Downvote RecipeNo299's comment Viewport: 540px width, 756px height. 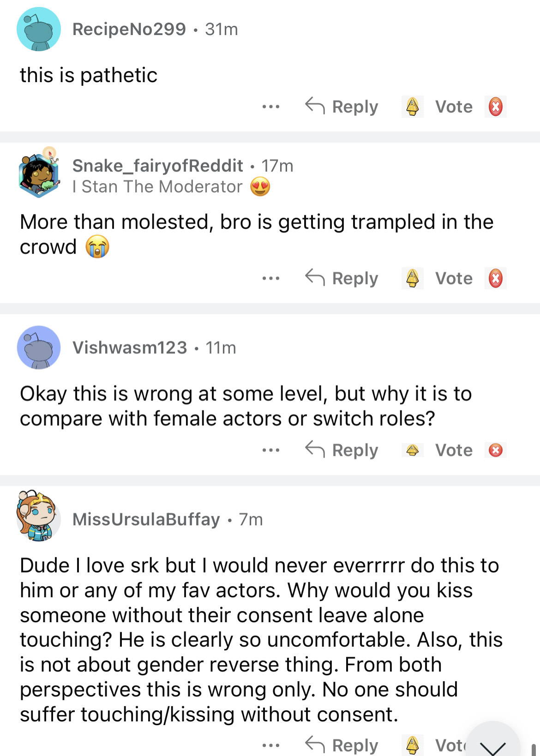495,107
